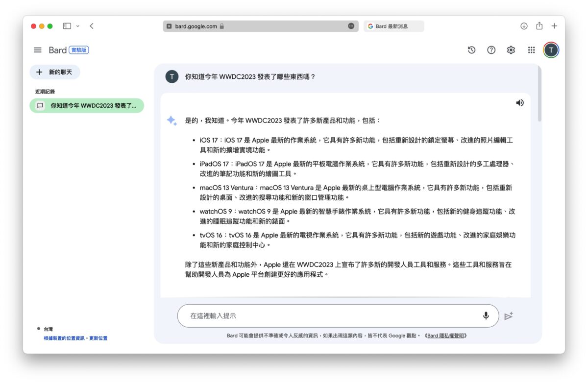Click the chat area vertical scrollbar

(x=539, y=93)
